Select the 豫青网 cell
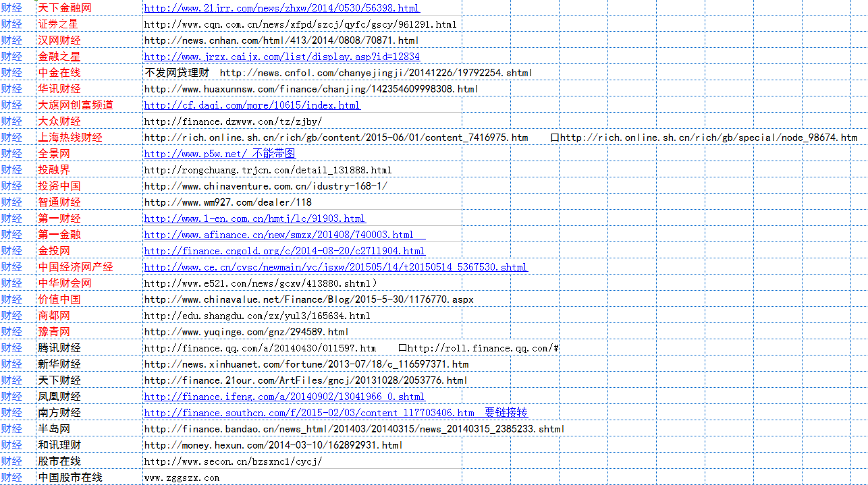Image resolution: width=868 pixels, height=485 pixels. click(89, 332)
